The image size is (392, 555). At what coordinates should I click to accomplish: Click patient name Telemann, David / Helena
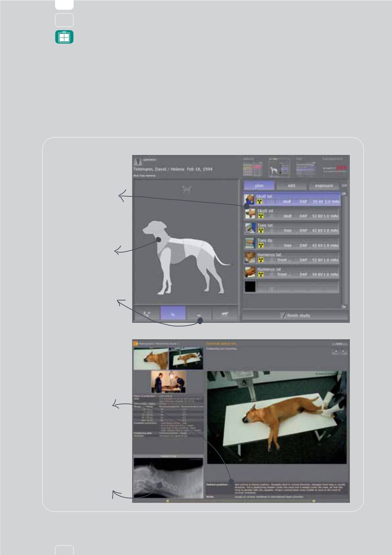pyautogui.click(x=159, y=169)
